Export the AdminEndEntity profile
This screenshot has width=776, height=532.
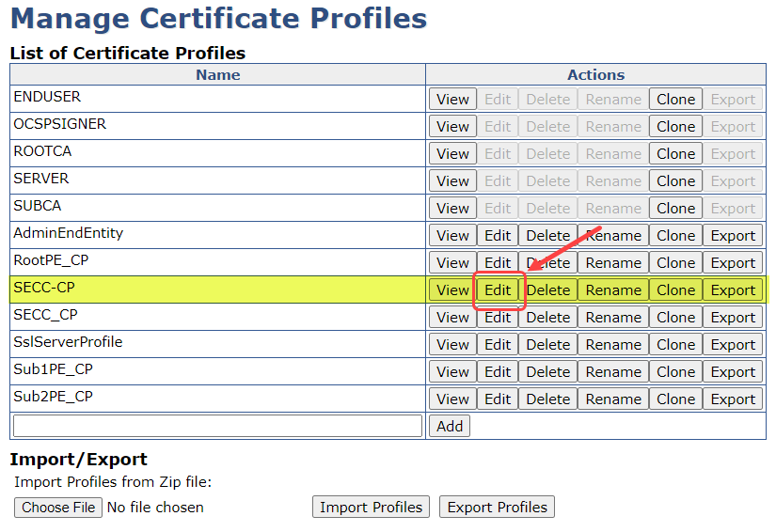[x=733, y=236]
